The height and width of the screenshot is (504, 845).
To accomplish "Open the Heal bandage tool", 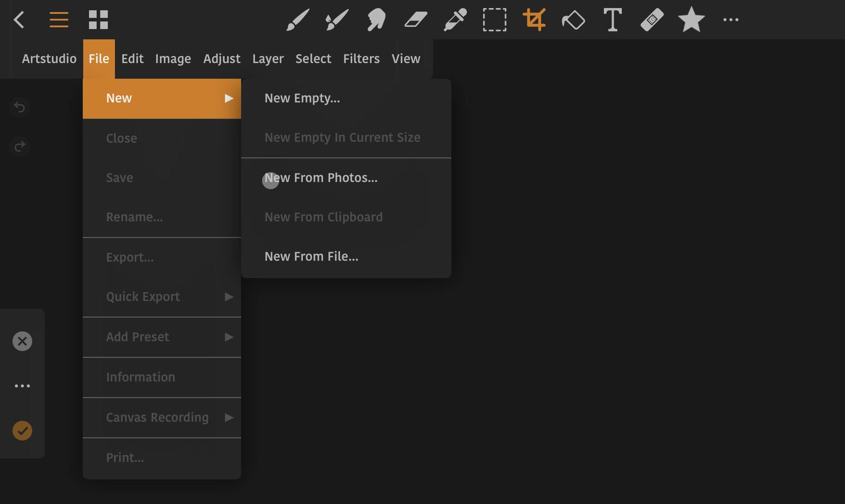I will pos(652,20).
